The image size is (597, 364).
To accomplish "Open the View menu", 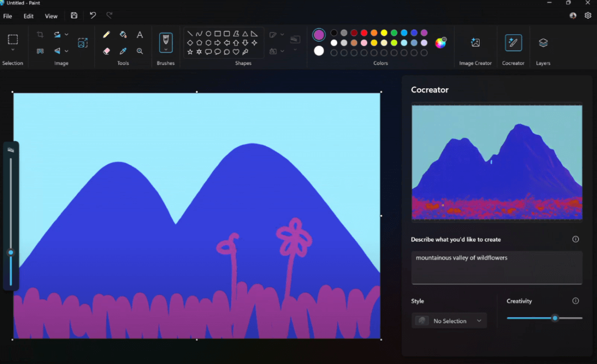I will (51, 16).
